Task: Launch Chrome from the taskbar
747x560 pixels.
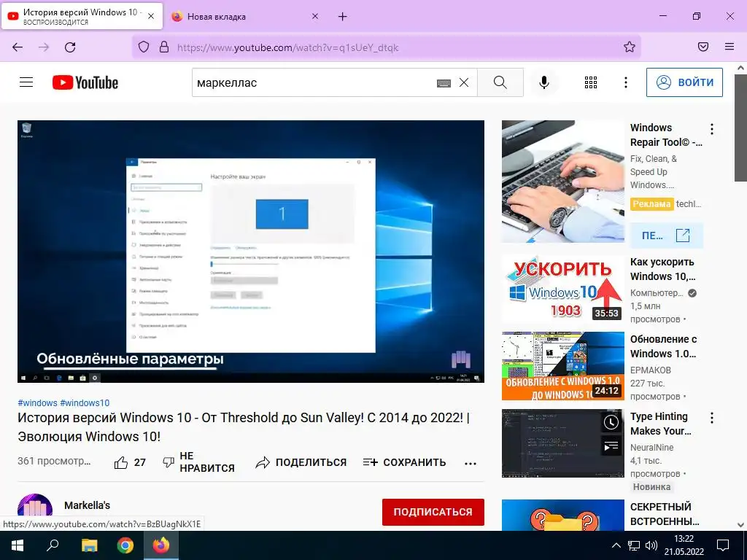Action: coord(125,545)
